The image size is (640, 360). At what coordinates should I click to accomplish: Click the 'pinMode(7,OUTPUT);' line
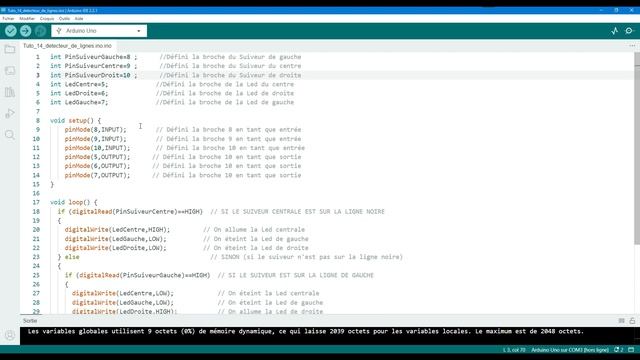coord(97,175)
